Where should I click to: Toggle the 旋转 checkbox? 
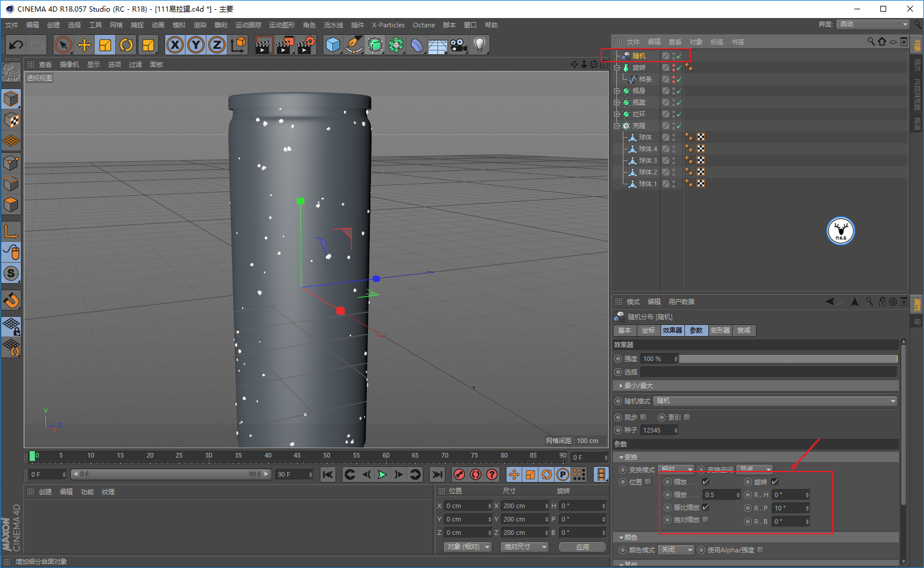(x=775, y=482)
